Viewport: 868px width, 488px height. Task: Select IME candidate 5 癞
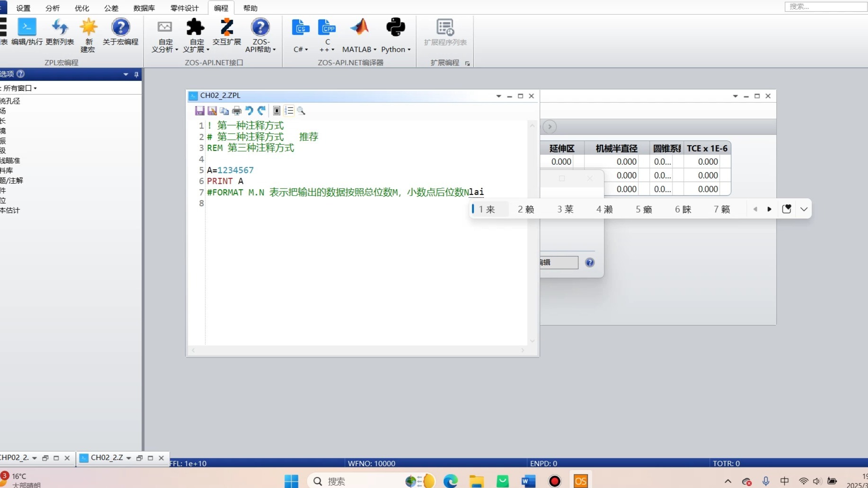tap(644, 209)
